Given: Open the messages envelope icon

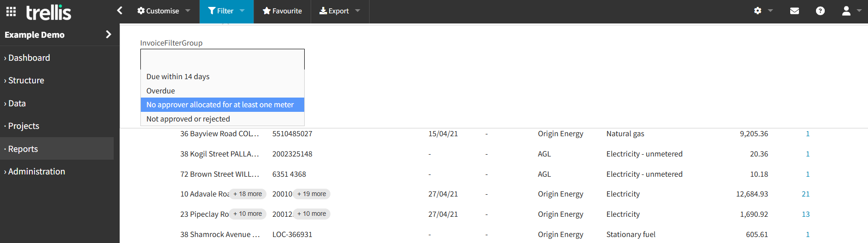Looking at the screenshot, I should (x=794, y=11).
